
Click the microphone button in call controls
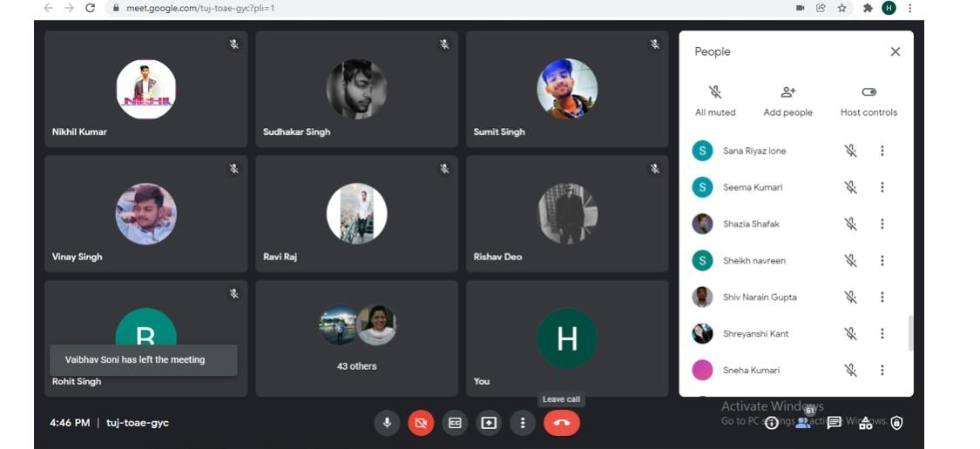[387, 423]
